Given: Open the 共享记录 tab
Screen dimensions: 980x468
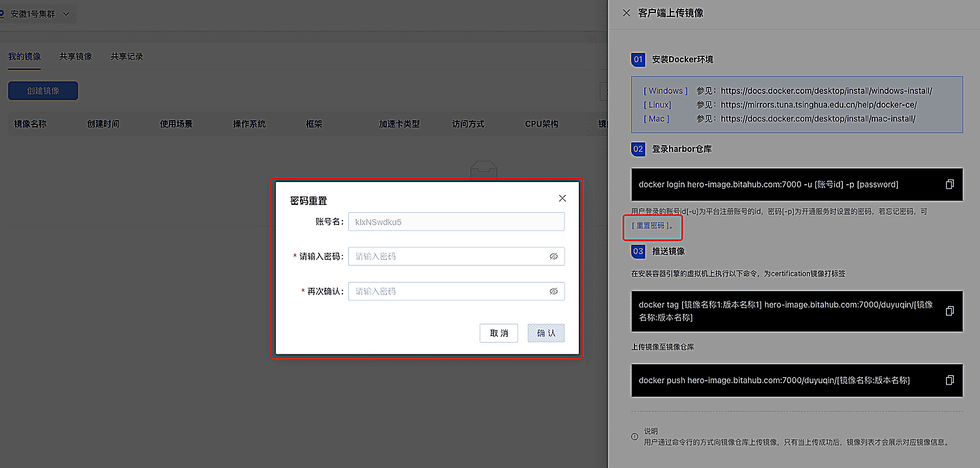Looking at the screenshot, I should (x=127, y=56).
